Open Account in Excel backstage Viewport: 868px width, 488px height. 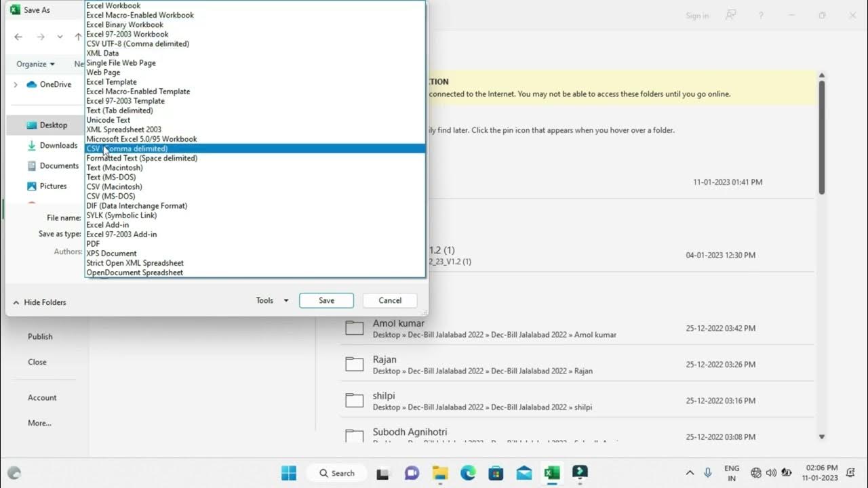pyautogui.click(x=42, y=398)
